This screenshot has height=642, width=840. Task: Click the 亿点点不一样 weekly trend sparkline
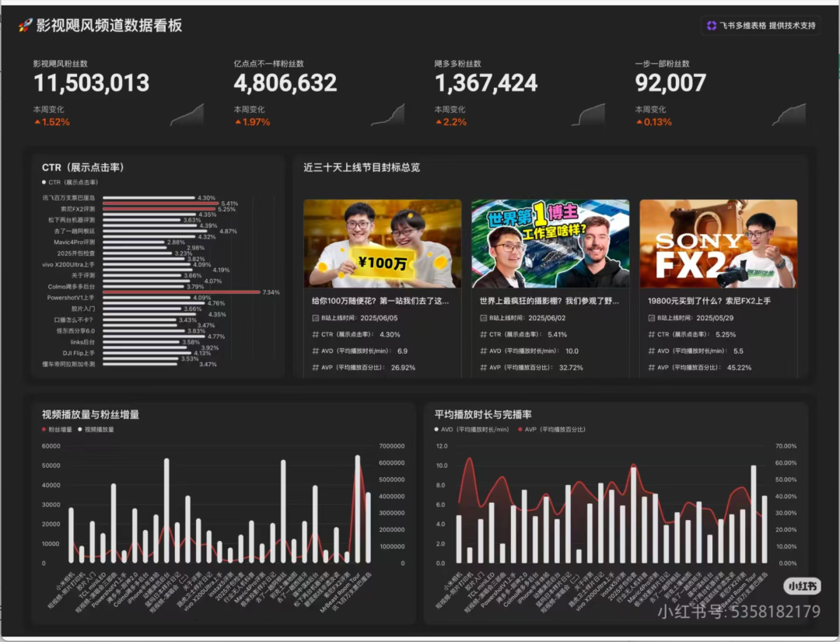click(388, 114)
